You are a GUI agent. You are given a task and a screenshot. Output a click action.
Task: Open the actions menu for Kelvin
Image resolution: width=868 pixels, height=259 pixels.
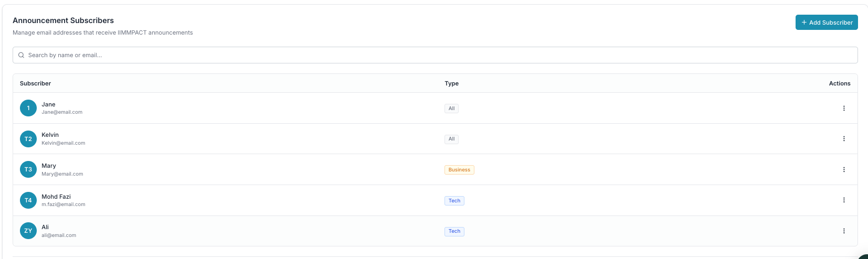[x=844, y=139]
